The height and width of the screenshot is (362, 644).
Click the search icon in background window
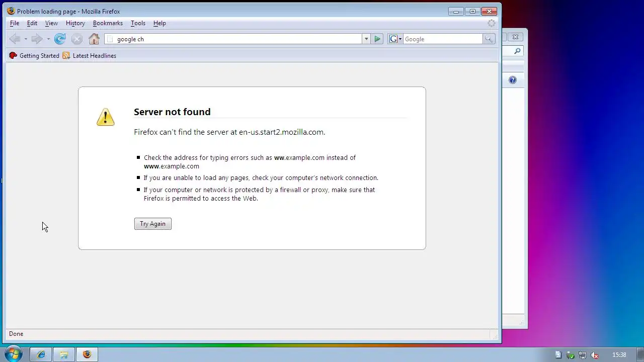[x=517, y=51]
